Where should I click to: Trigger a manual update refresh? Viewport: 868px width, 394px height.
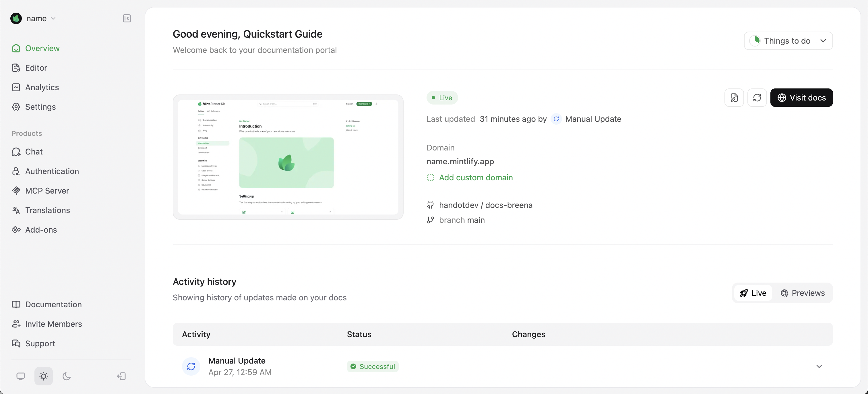(x=757, y=97)
